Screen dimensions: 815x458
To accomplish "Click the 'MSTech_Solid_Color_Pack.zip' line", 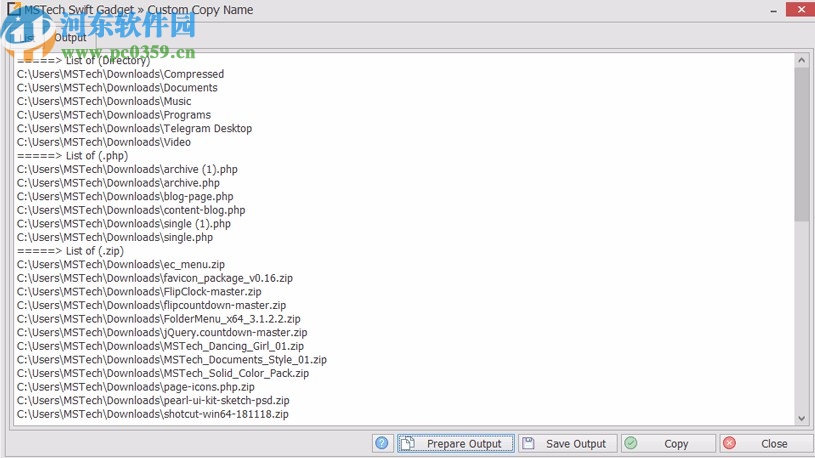I will click(x=163, y=373).
